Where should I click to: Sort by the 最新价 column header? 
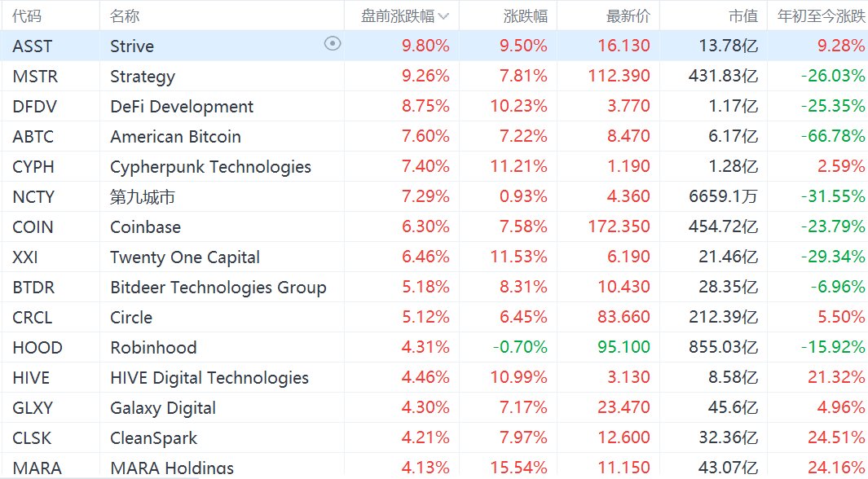pos(628,16)
